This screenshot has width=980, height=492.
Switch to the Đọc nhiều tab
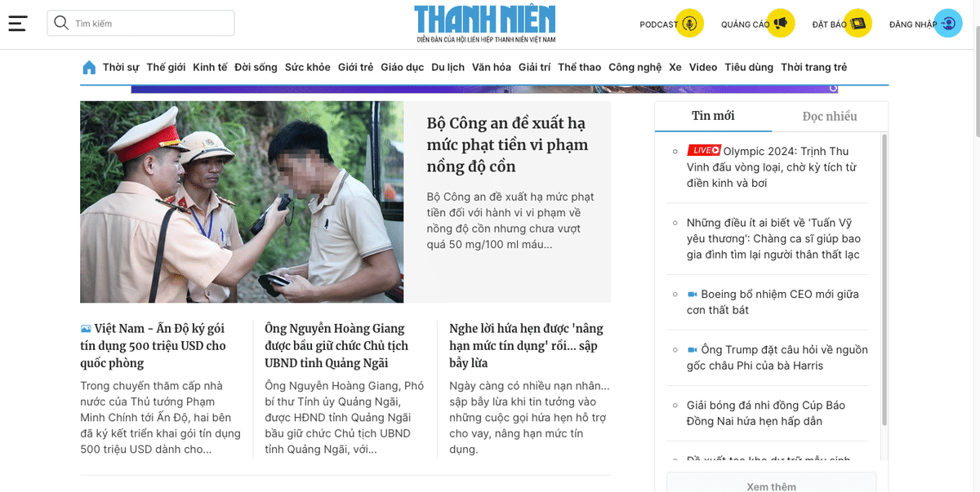click(830, 116)
